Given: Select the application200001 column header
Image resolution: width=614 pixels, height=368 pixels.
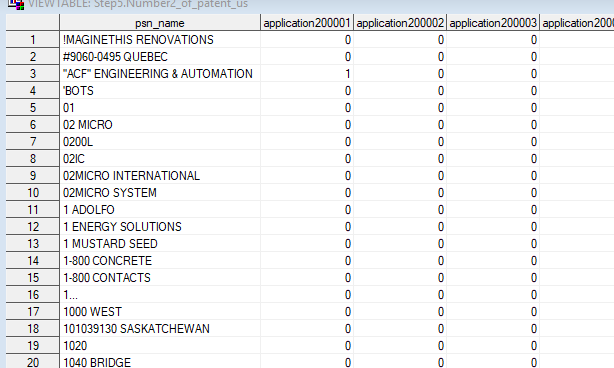Looking at the screenshot, I should point(307,23).
